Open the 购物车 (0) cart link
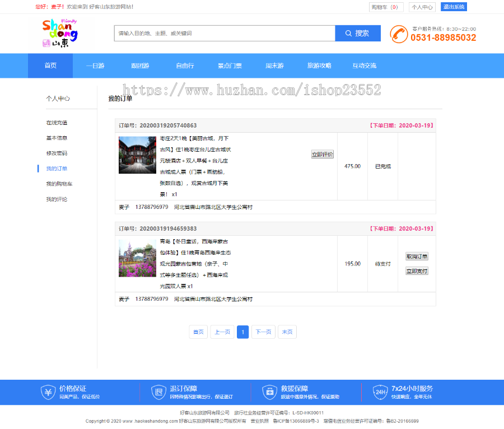Viewport: 504px width, 429px height. [386, 7]
